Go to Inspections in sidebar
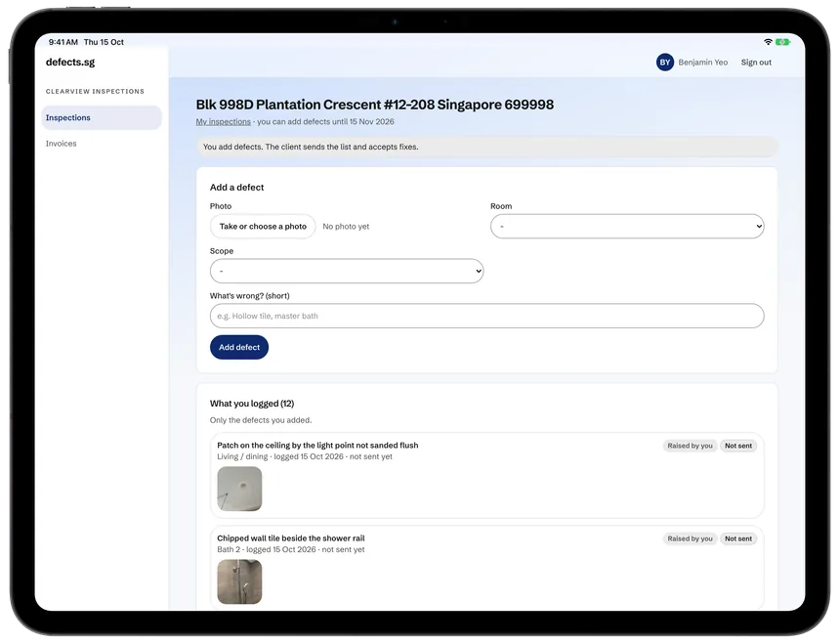 pyautogui.click(x=102, y=117)
